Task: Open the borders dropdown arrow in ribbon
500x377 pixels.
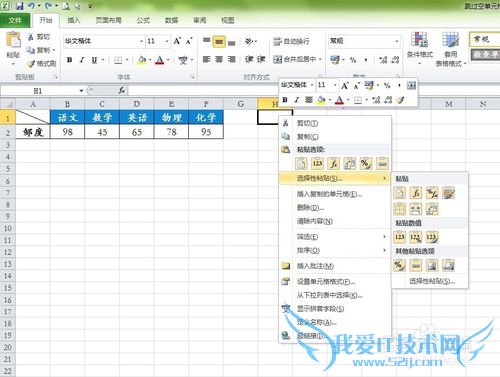Action: (127, 60)
